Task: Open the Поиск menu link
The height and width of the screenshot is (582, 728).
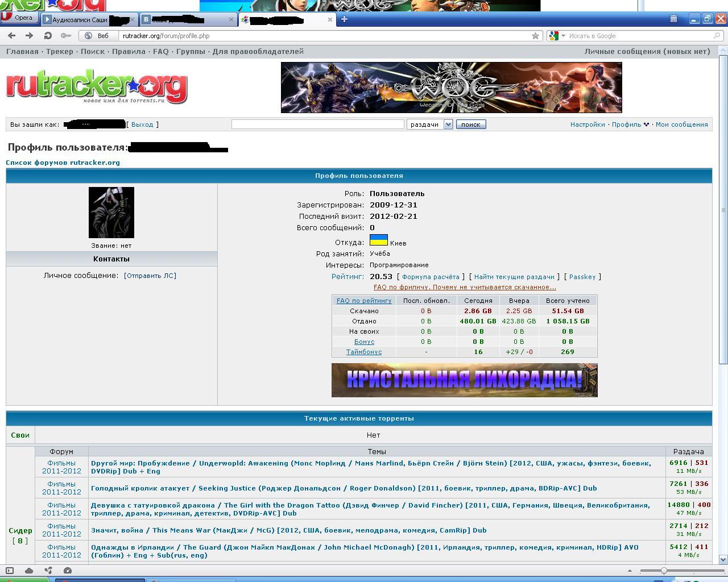Action: coord(93,52)
